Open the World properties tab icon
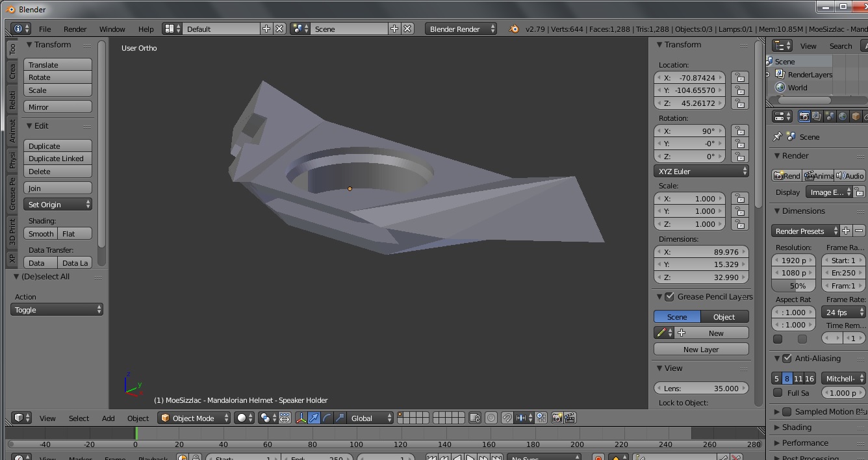 tap(843, 116)
